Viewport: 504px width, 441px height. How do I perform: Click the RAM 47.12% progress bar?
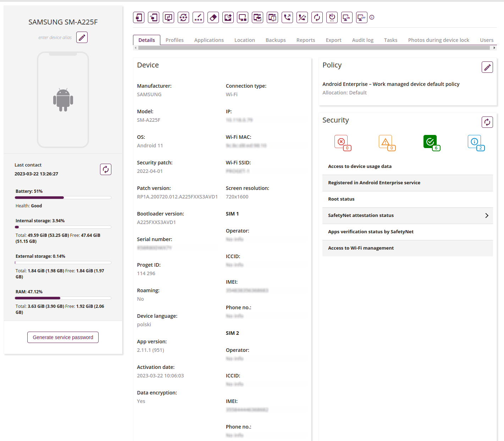coord(63,298)
